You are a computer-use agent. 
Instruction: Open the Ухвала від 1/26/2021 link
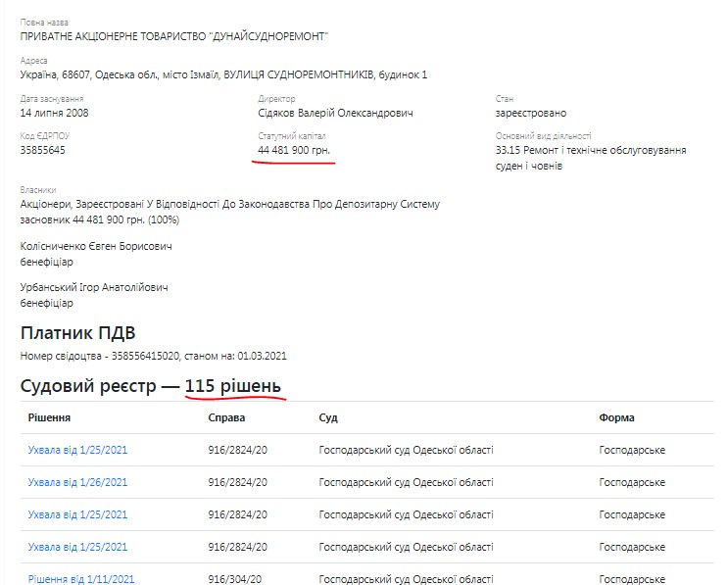[x=77, y=482]
